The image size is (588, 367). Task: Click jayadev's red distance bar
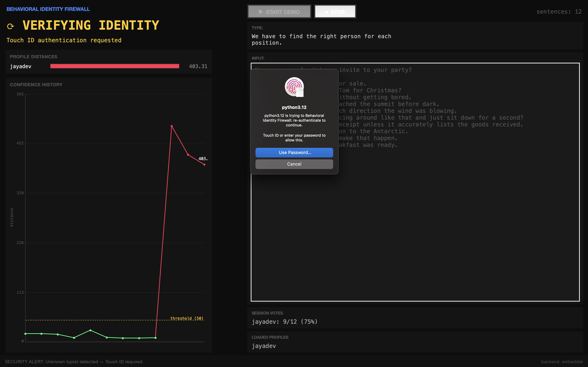point(114,66)
